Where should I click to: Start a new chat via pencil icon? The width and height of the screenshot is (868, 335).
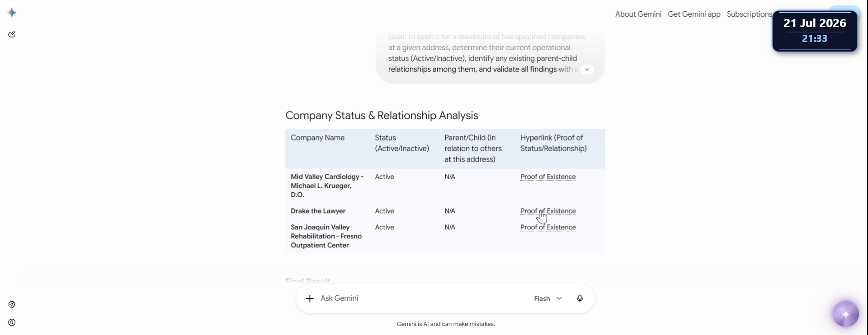[12, 34]
